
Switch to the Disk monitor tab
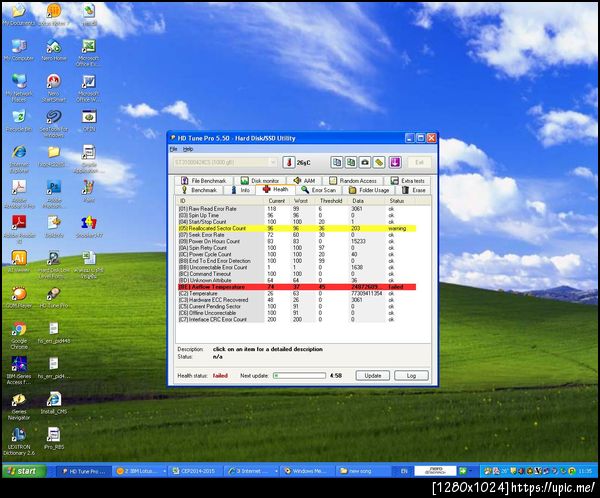point(260,181)
